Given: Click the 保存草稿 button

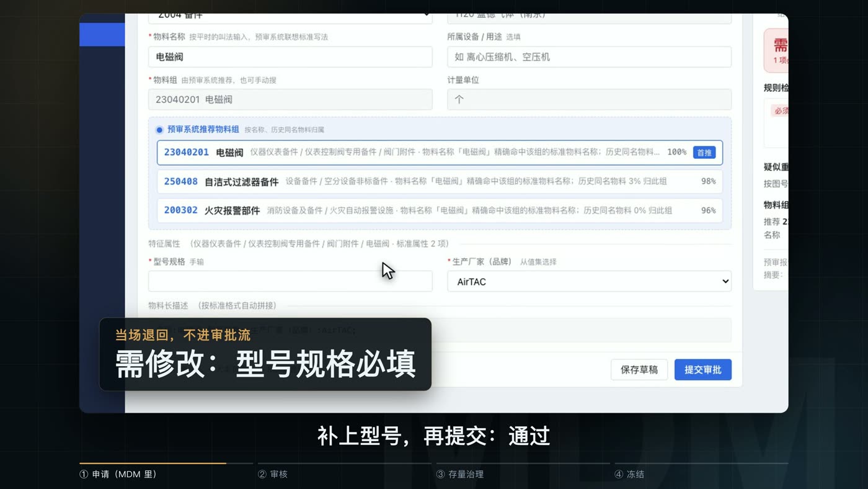Looking at the screenshot, I should (x=639, y=370).
